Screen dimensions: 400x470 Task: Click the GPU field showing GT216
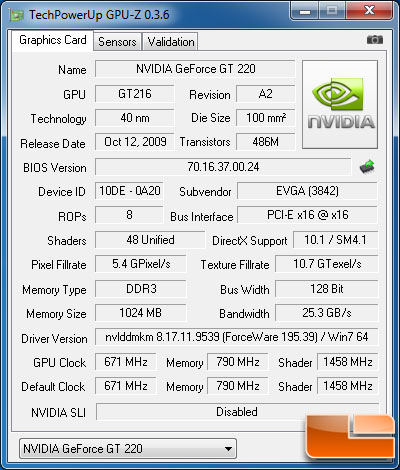[135, 94]
